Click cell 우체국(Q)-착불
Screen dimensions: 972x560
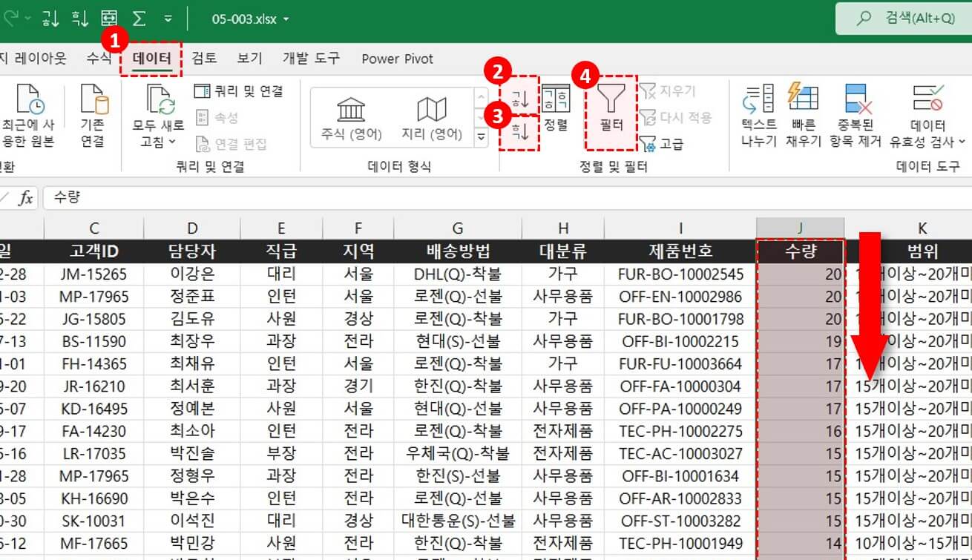457,453
